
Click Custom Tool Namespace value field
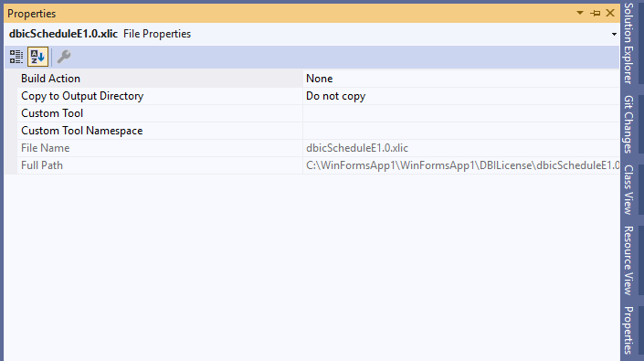[461, 131]
